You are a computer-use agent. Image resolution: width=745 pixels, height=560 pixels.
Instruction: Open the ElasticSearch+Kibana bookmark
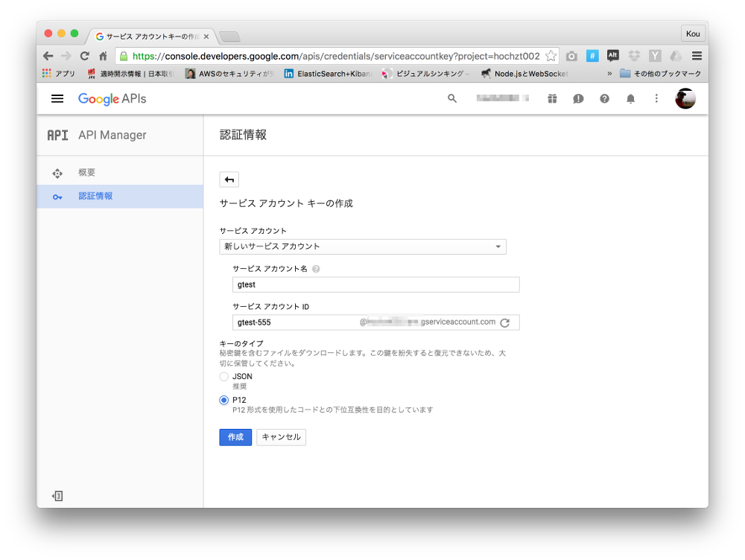[328, 74]
